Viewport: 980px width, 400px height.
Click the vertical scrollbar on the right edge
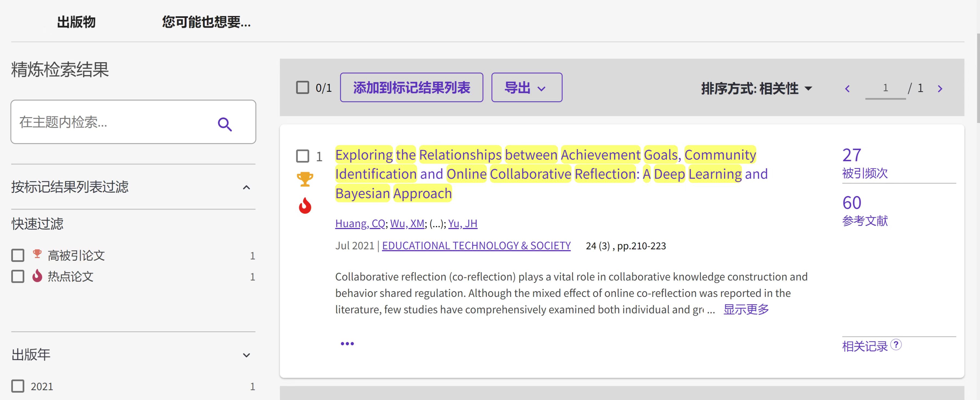tap(978, 78)
